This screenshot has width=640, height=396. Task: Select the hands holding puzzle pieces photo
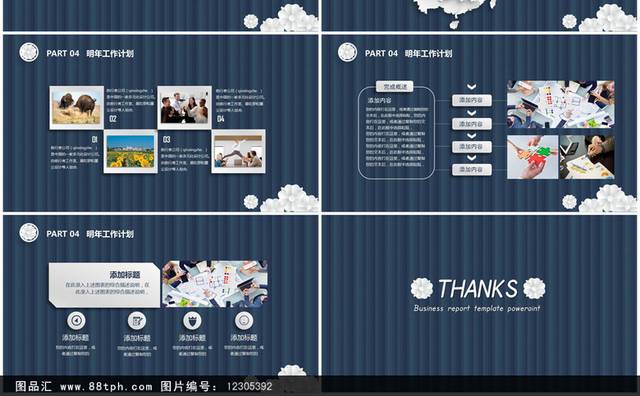(533, 157)
